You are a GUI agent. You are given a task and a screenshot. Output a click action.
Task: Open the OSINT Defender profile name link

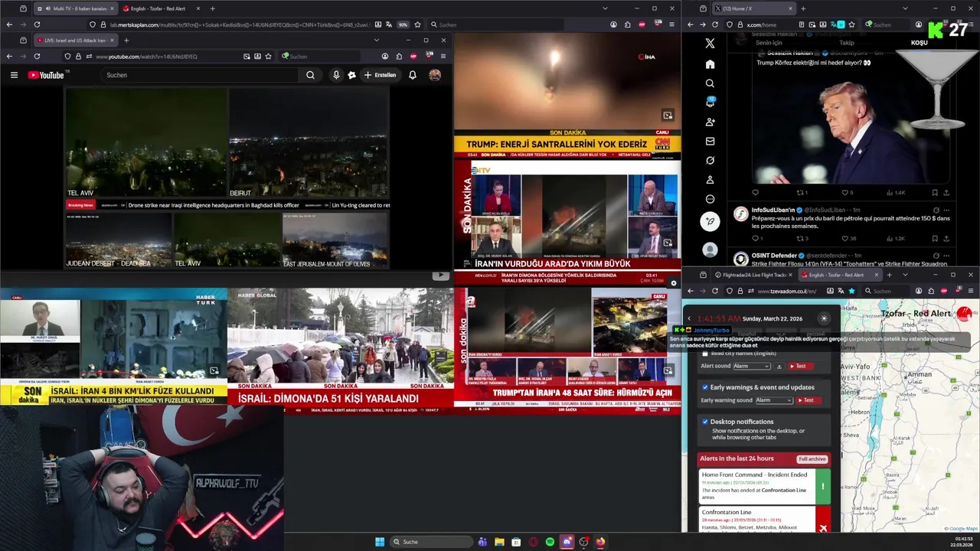pyautogui.click(x=776, y=255)
